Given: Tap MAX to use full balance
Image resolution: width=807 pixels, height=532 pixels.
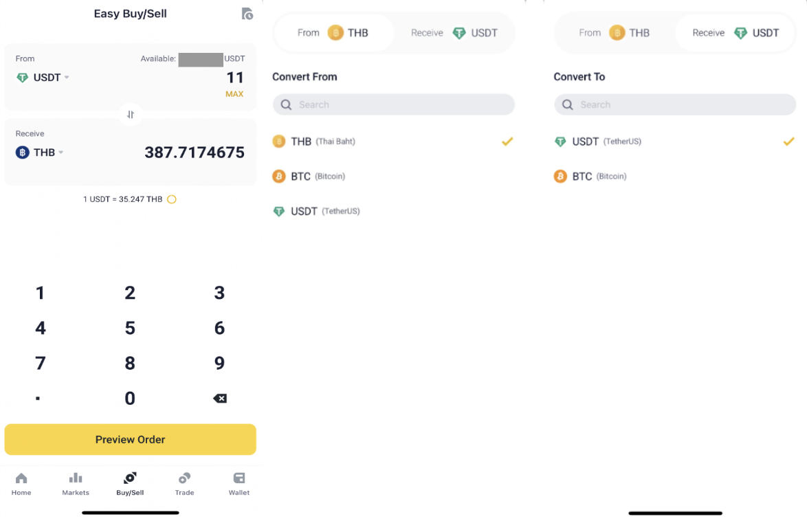Looking at the screenshot, I should tap(234, 94).
